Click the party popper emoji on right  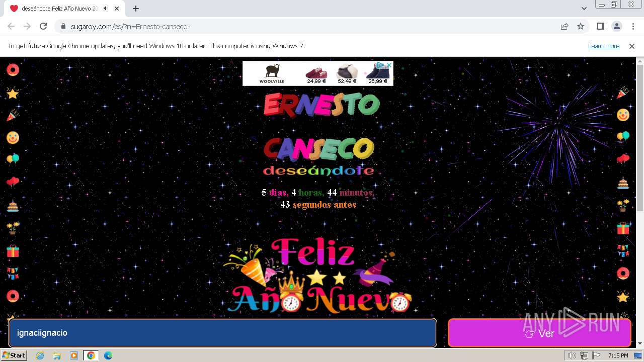(x=623, y=93)
